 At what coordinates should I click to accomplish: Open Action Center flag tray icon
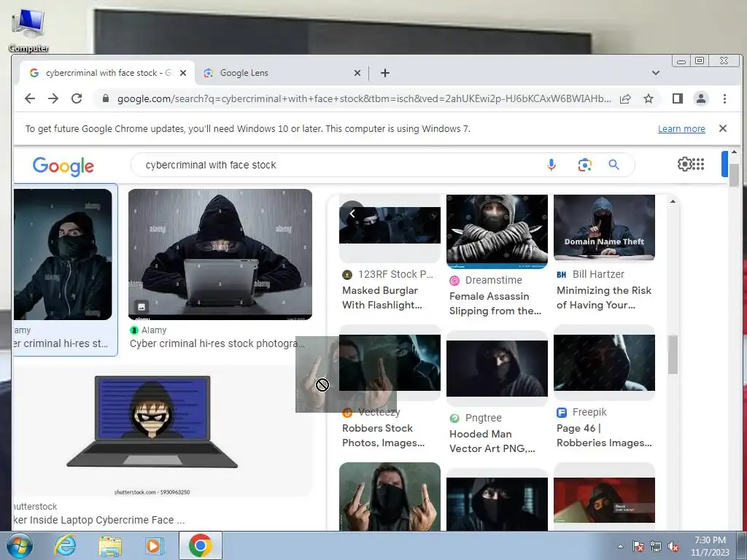click(638, 547)
